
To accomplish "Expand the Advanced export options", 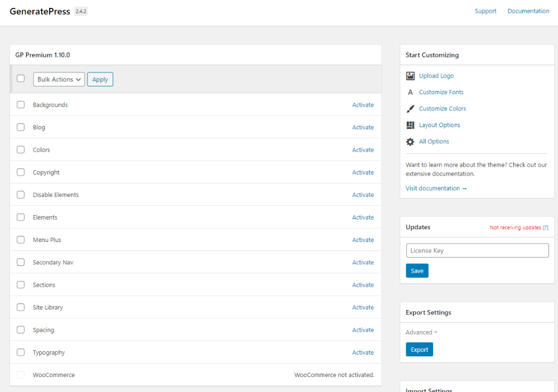I will pos(421,332).
